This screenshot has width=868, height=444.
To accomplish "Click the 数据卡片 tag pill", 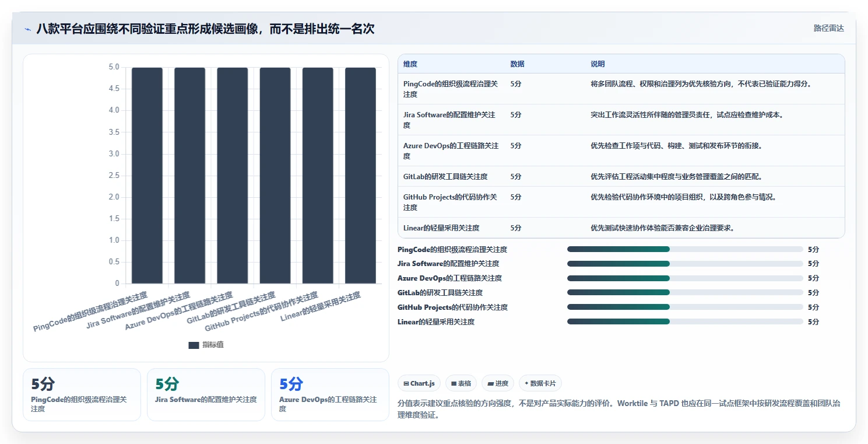I will 540,383.
